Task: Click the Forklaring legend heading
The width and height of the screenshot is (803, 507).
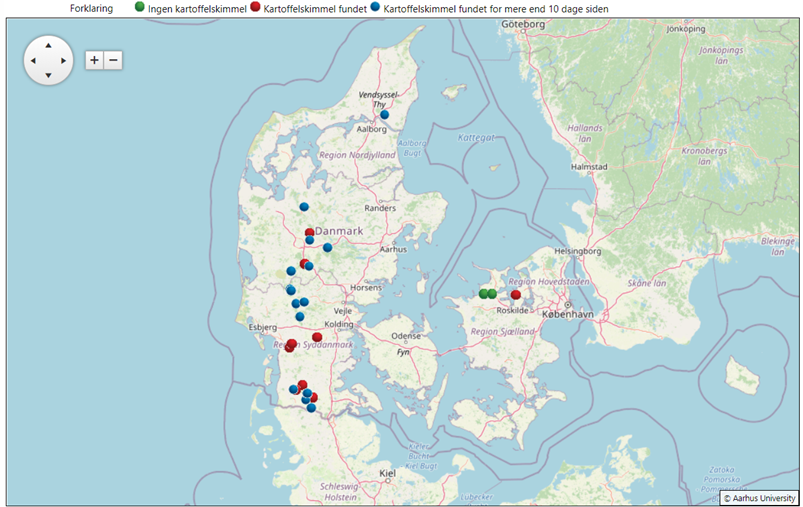Action: coord(92,8)
